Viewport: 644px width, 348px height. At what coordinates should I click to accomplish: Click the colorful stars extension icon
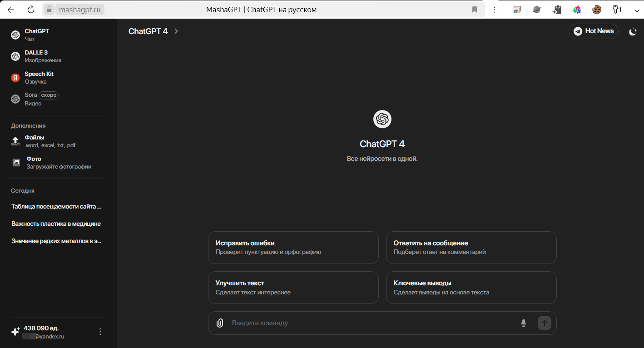pos(577,10)
